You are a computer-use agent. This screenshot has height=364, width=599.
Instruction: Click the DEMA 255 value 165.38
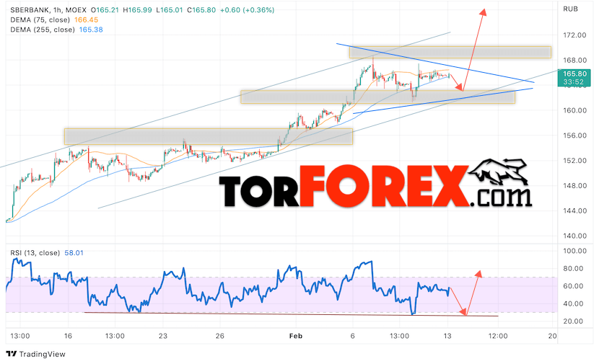pos(91,30)
